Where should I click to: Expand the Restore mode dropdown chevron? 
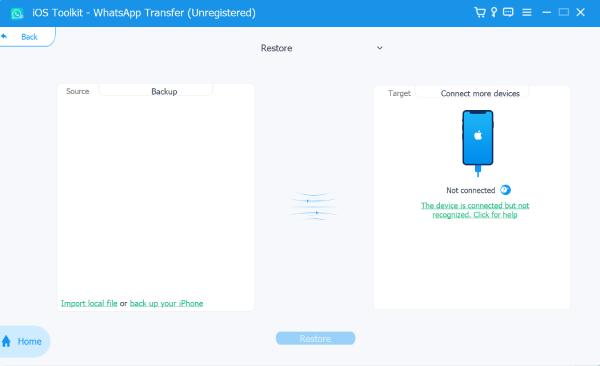380,48
